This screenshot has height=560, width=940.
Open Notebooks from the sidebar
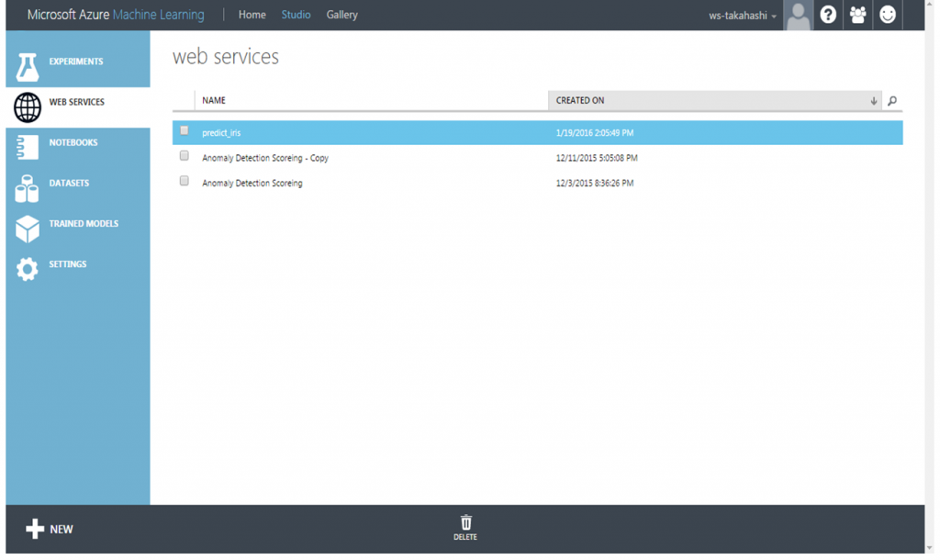click(x=78, y=148)
